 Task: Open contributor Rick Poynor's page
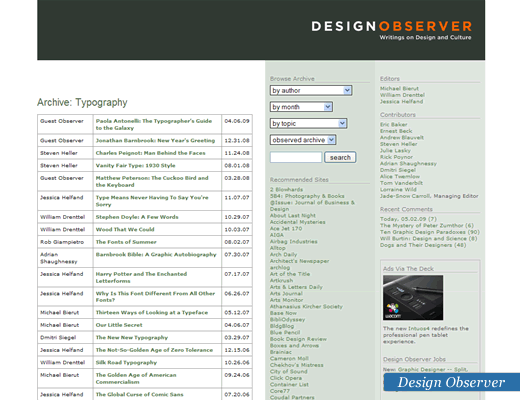[x=396, y=157]
